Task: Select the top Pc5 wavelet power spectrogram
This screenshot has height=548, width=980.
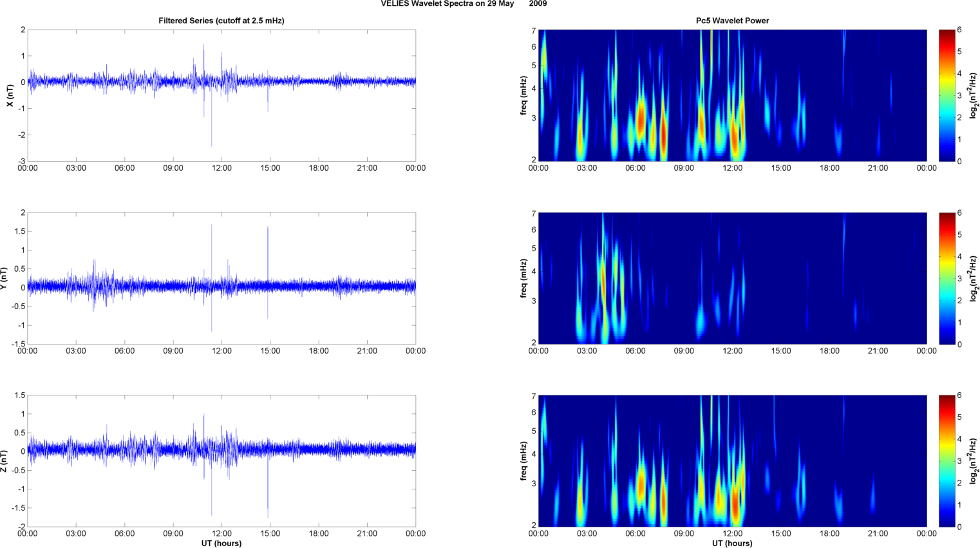Action: tap(732, 95)
